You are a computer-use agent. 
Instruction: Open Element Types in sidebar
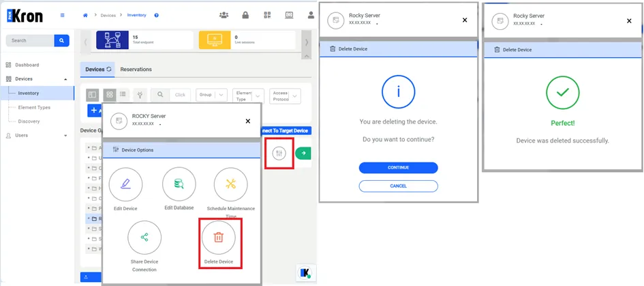[x=34, y=107]
